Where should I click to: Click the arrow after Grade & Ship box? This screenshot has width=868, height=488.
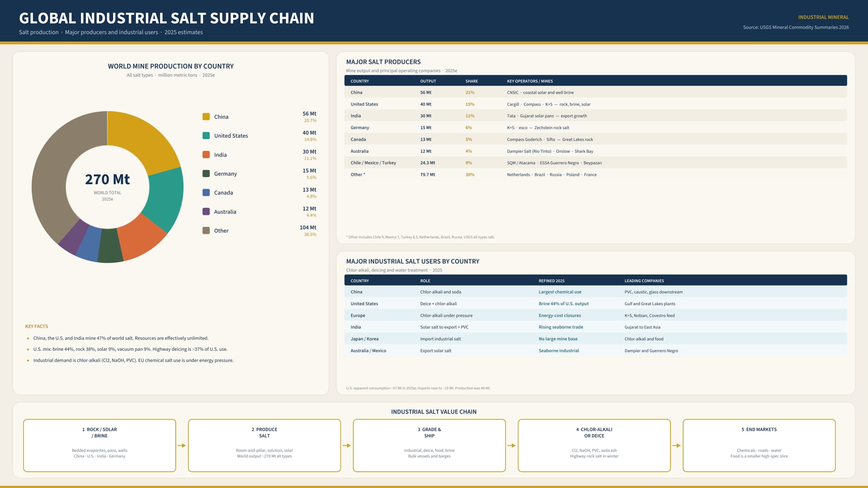[512, 445]
